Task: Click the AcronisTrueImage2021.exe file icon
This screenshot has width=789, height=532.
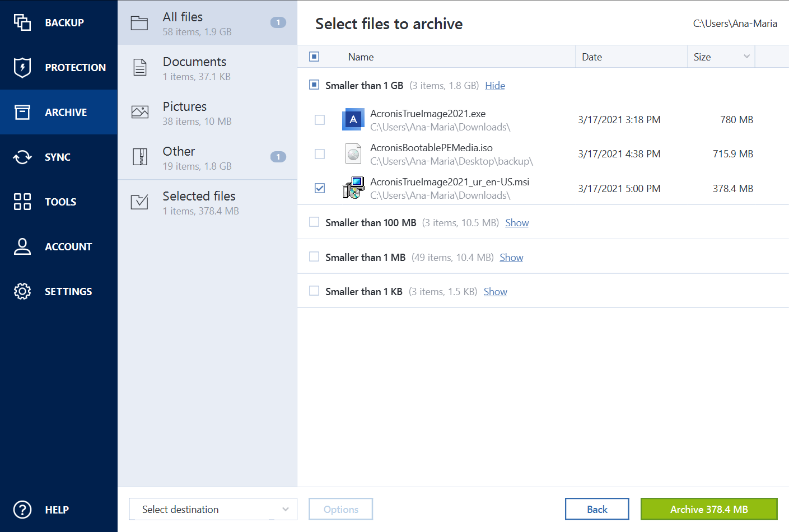Action: (x=353, y=119)
